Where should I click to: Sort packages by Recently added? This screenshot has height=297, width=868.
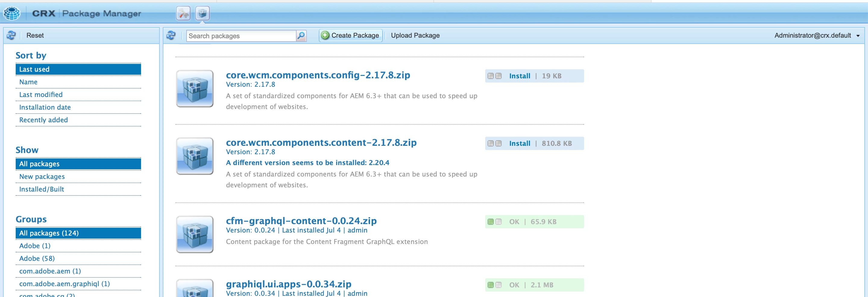(x=78, y=120)
